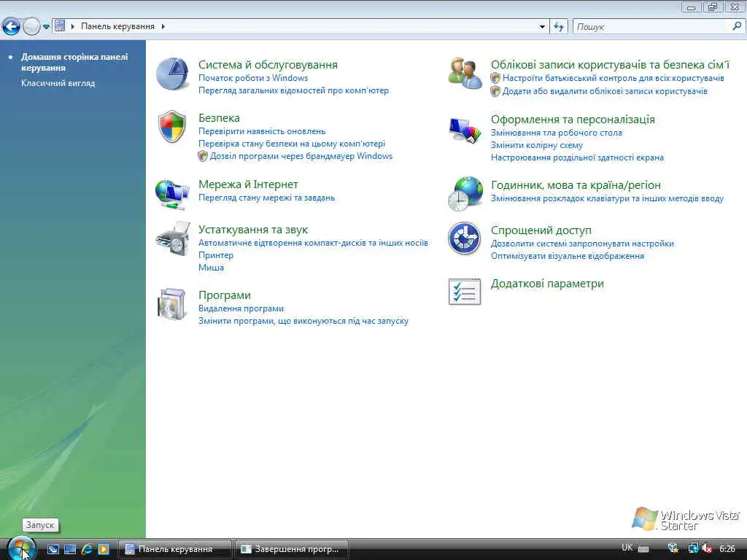Click the greyed Forward navigation arrow
The image size is (747, 560).
click(31, 27)
